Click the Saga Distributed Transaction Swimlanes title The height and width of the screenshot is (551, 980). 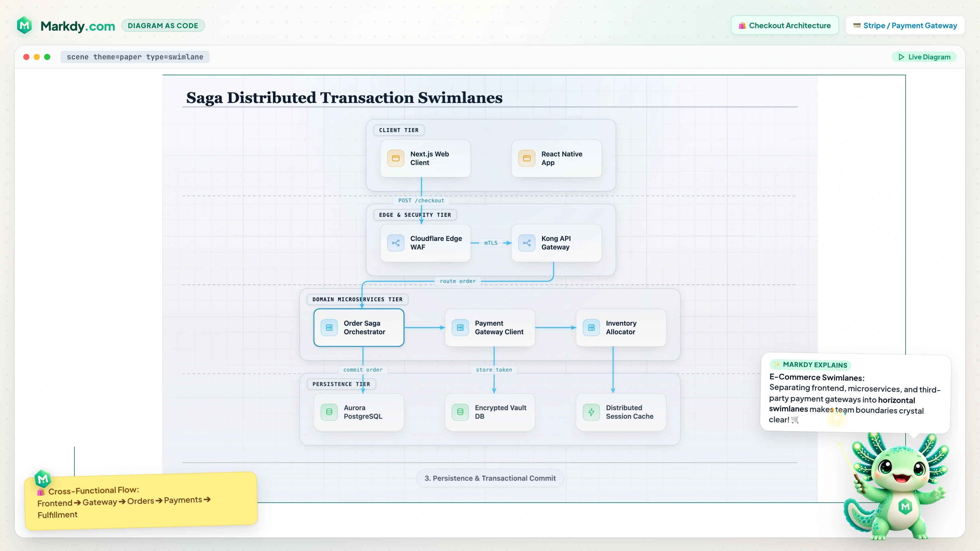pyautogui.click(x=344, y=98)
